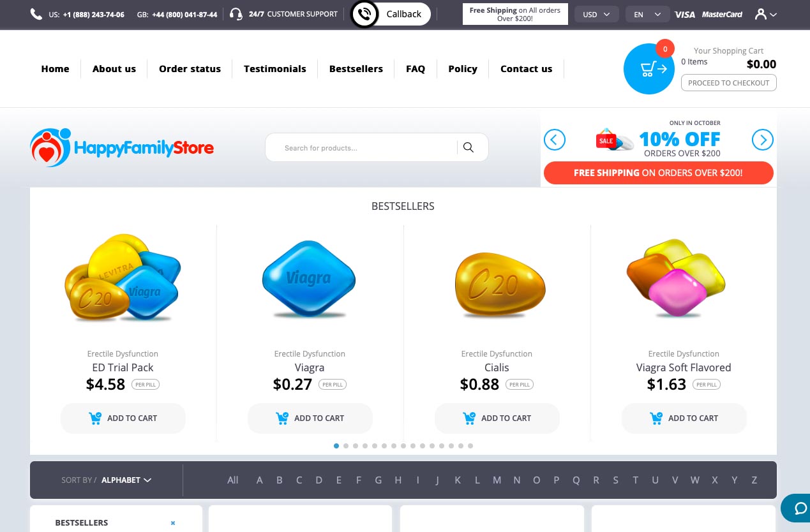Click the Callback phone icon
Viewport: 810px width, 532px height.
365,14
